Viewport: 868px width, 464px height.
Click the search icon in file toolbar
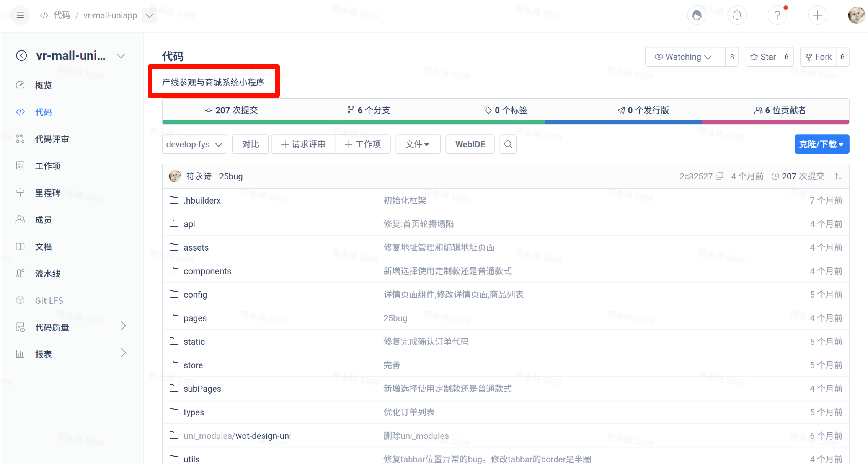click(x=508, y=144)
